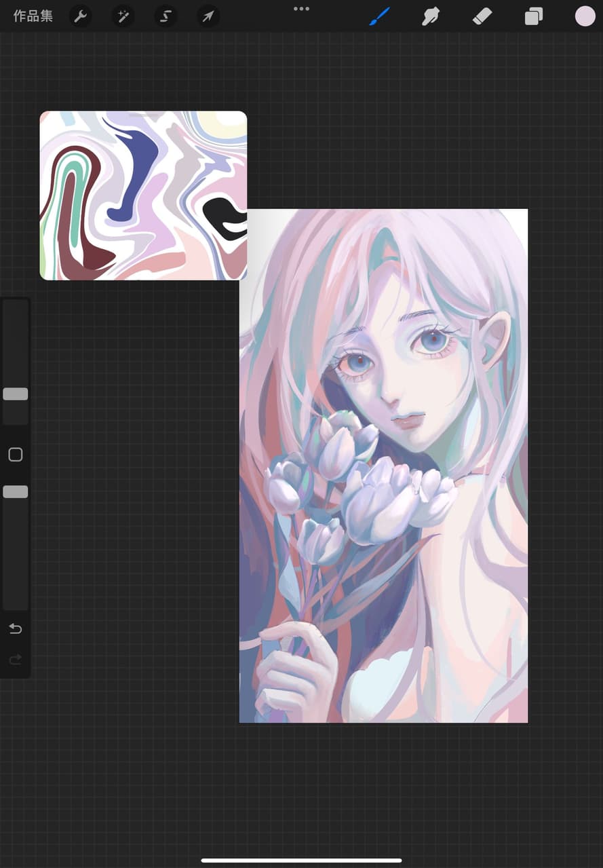603x868 pixels.
Task: Open the Layers panel
Action: tap(534, 16)
